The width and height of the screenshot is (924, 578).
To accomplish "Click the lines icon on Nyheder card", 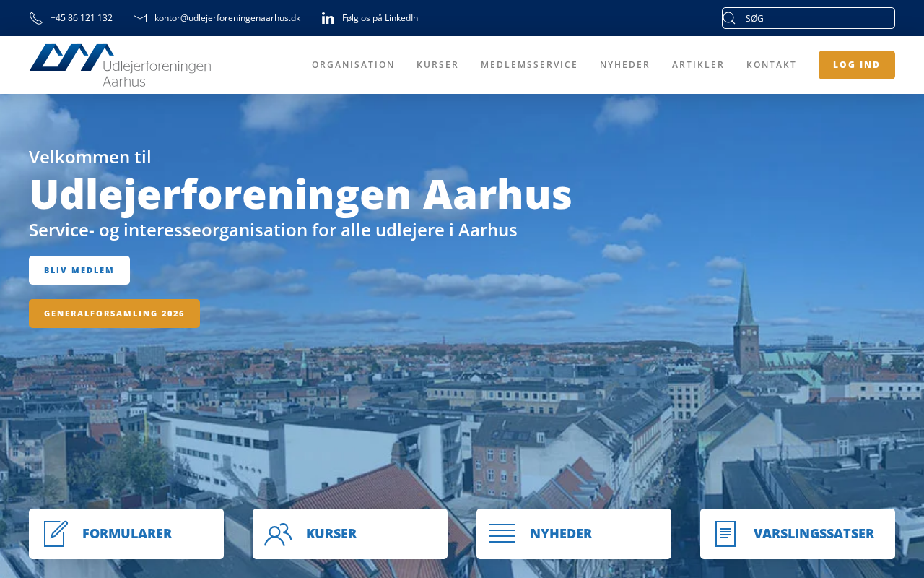I will [502, 534].
